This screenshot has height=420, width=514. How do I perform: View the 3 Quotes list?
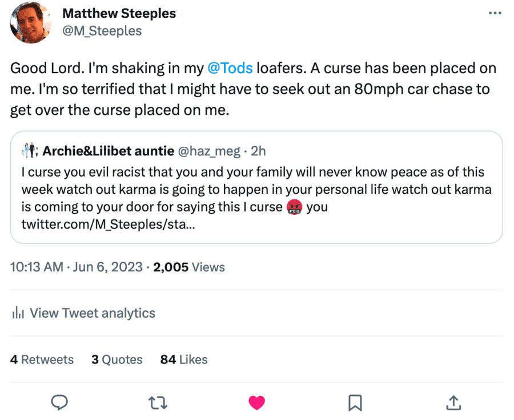pos(117,359)
